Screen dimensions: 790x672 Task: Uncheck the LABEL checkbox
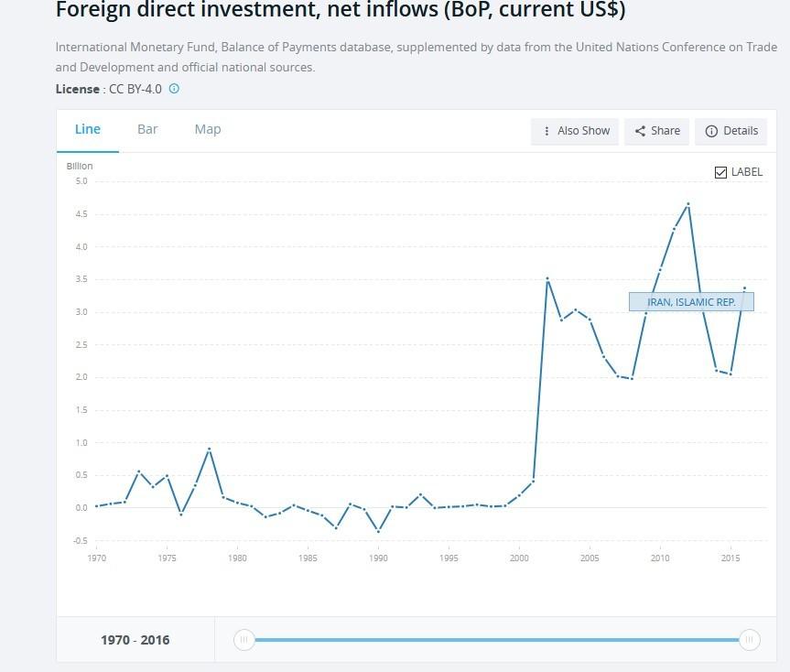tap(720, 172)
